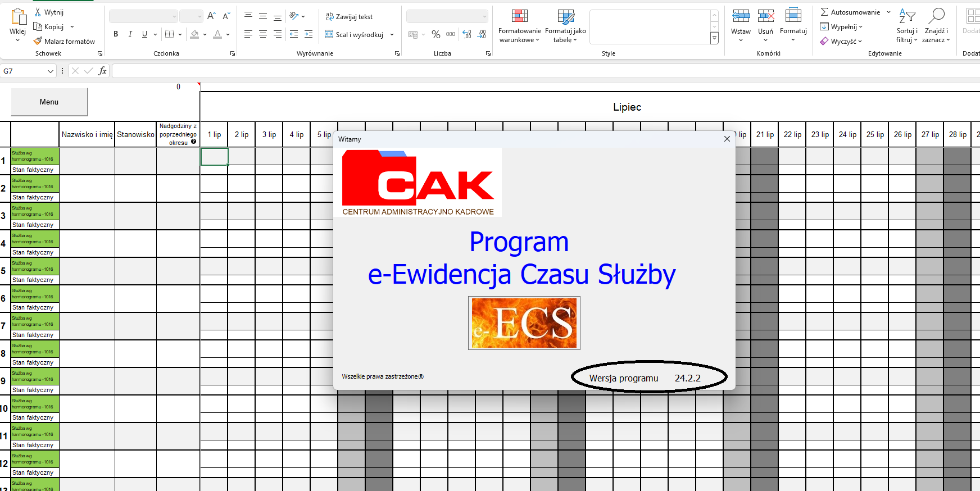
Task: Increase decimal places icon
Action: (467, 34)
